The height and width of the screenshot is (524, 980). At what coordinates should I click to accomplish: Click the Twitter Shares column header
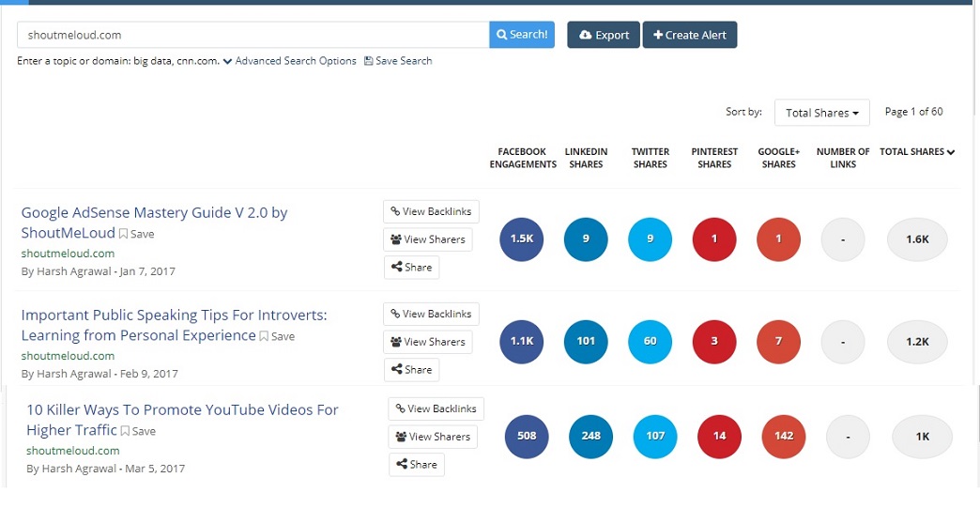point(650,158)
